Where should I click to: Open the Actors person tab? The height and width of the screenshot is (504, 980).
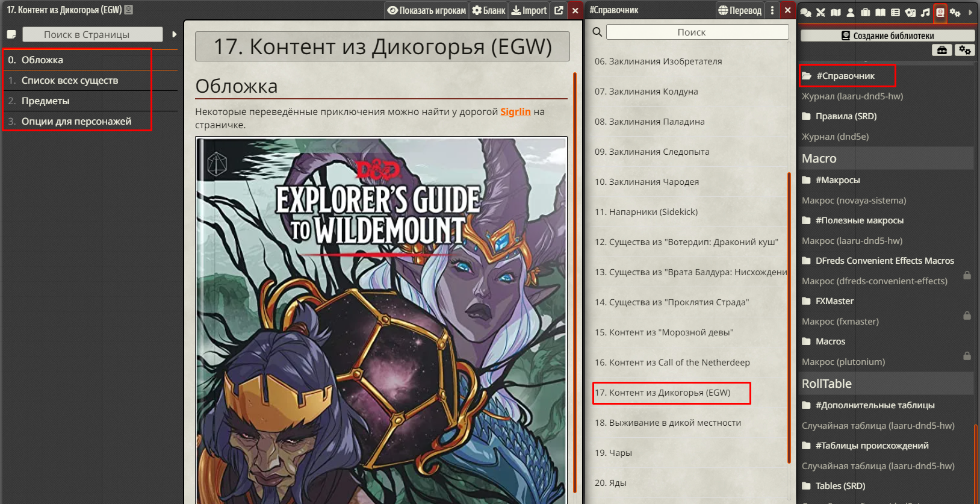click(x=851, y=12)
